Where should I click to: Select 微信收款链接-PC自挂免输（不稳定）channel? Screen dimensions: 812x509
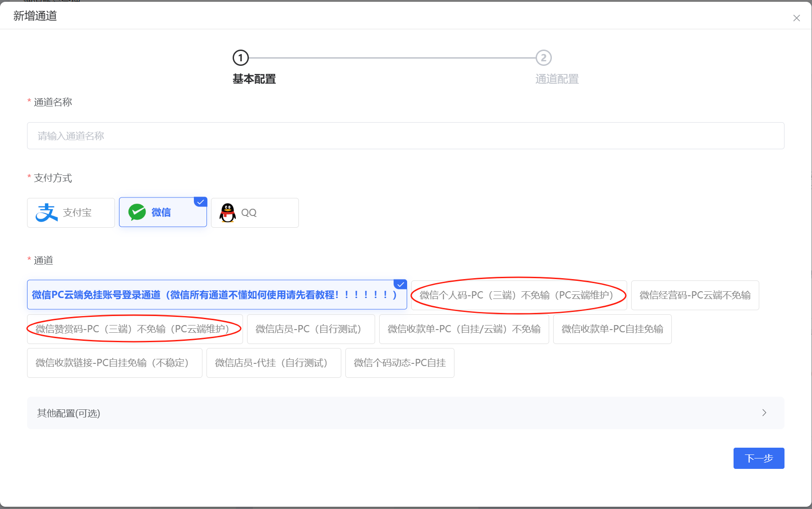pos(115,363)
